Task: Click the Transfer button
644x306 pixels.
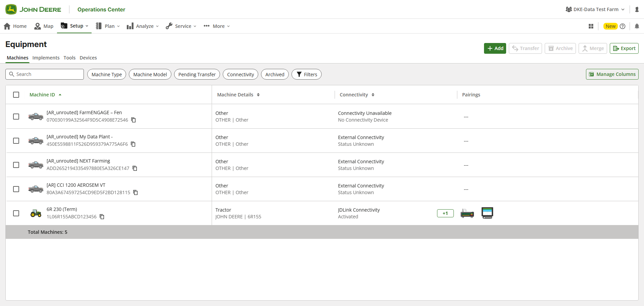Action: point(525,48)
